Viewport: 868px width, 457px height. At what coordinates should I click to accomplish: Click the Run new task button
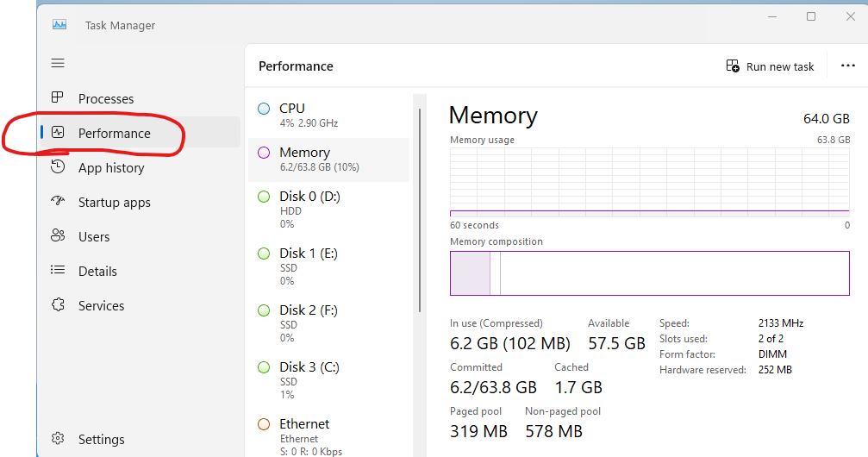click(770, 66)
